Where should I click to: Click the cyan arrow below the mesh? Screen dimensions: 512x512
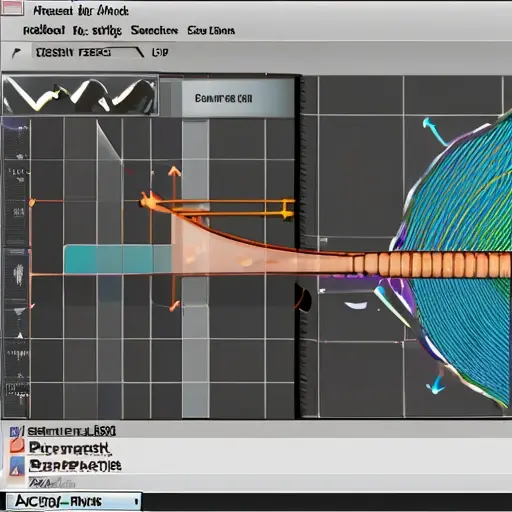click(436, 385)
